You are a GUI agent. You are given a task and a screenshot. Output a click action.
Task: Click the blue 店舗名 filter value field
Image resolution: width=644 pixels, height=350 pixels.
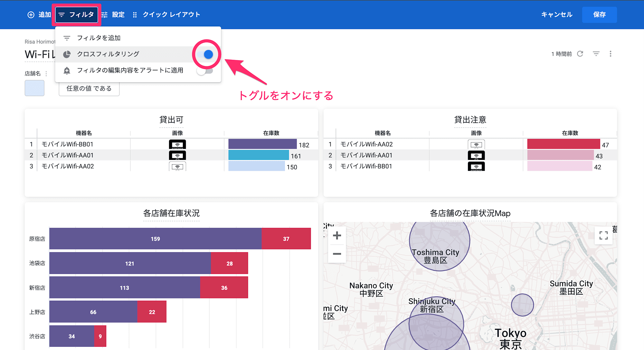click(x=34, y=88)
